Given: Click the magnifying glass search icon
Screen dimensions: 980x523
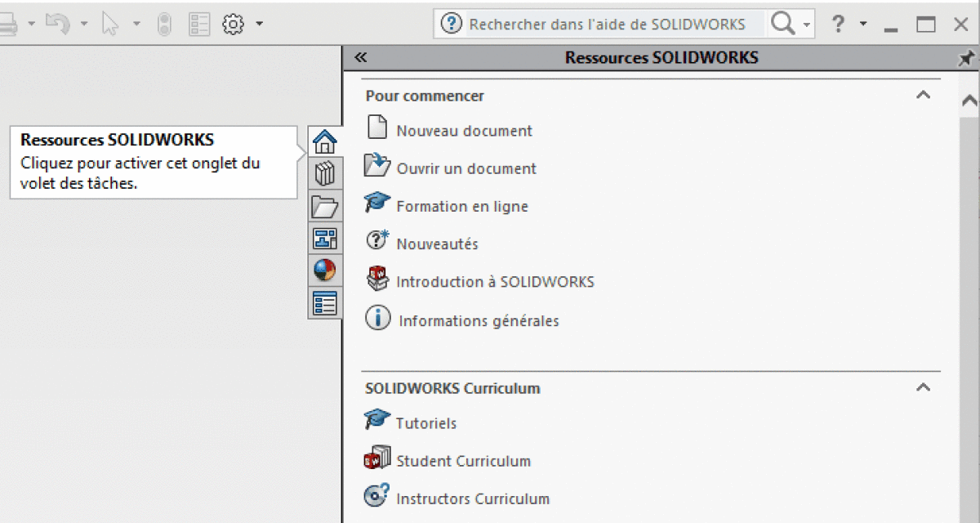Looking at the screenshot, I should click(x=782, y=25).
